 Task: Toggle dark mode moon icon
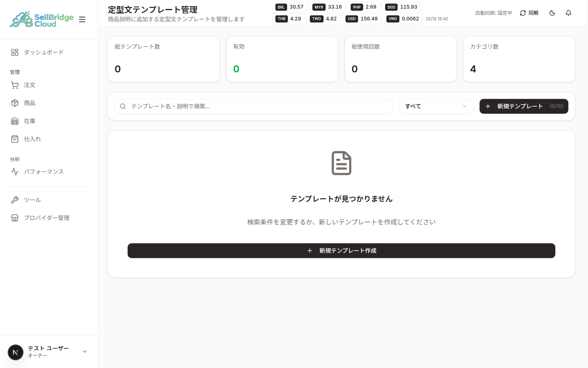[x=552, y=13]
